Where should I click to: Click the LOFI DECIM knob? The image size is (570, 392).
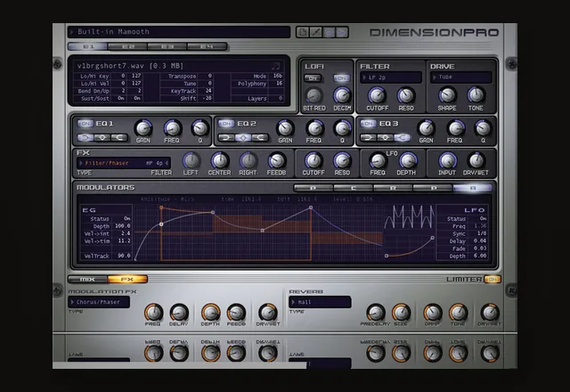click(x=342, y=95)
